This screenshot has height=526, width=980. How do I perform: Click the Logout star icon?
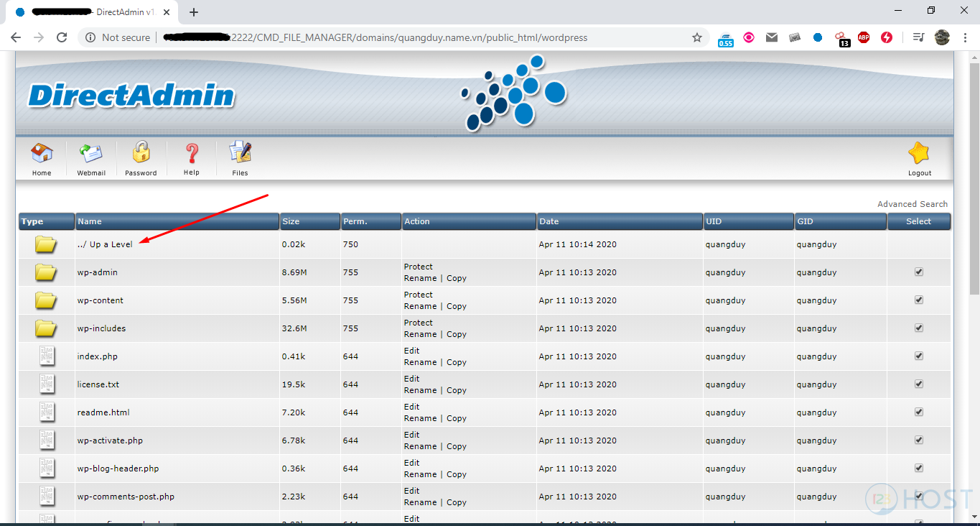click(919, 153)
